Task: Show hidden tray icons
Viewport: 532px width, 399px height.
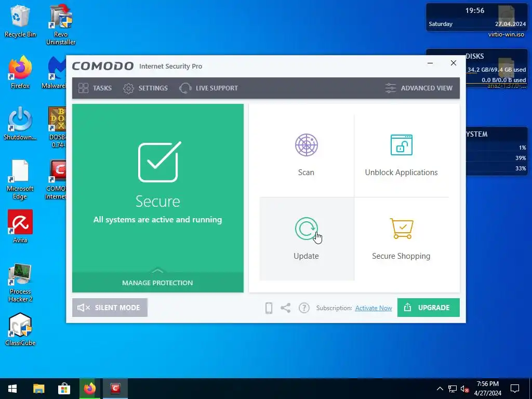Action: 440,389
